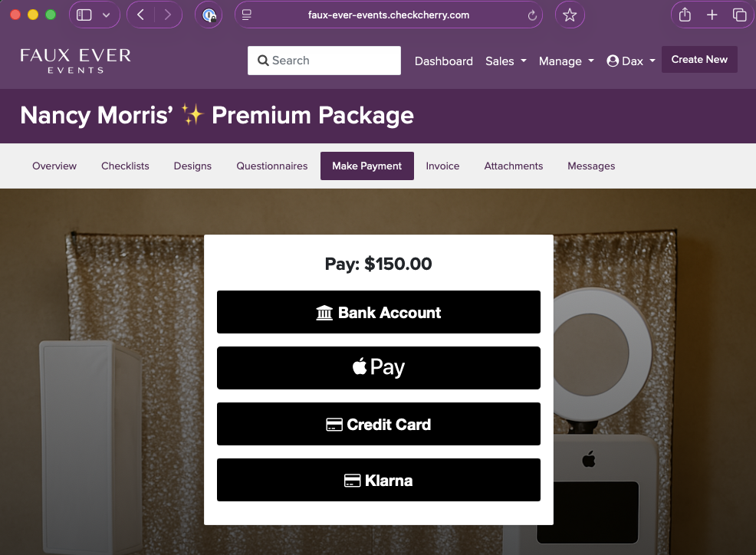Switch to the Invoice tab

point(442,166)
